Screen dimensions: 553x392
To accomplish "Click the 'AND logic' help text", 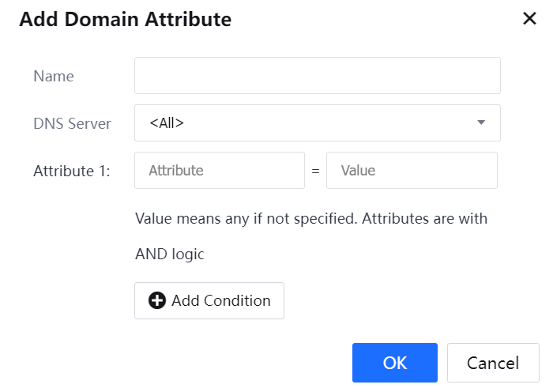I will coord(169,254).
